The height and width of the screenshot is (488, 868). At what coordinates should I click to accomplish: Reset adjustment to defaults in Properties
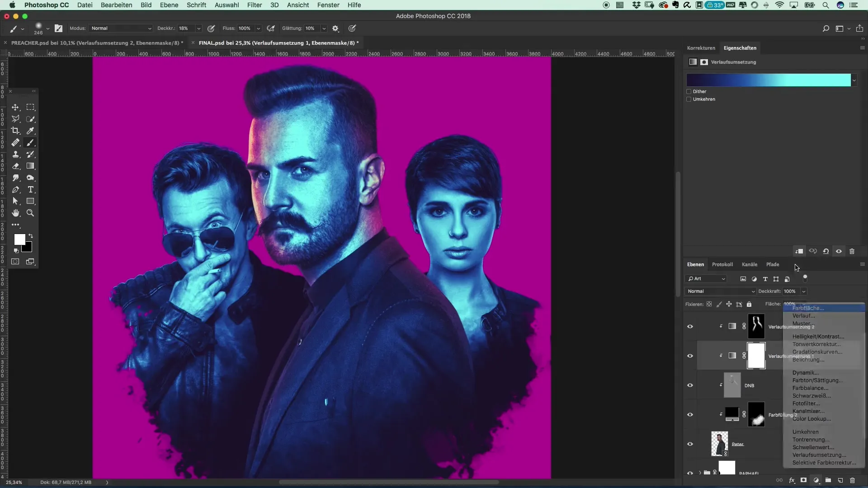[826, 251]
